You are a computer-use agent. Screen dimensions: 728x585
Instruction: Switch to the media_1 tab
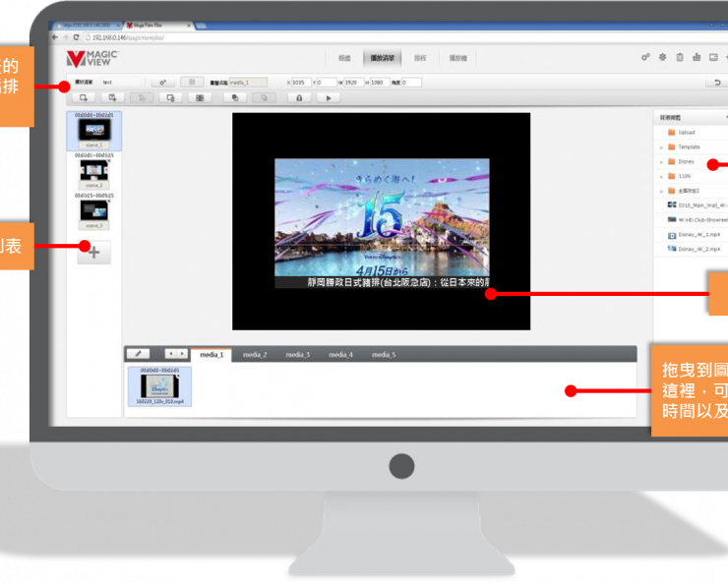coord(212,355)
